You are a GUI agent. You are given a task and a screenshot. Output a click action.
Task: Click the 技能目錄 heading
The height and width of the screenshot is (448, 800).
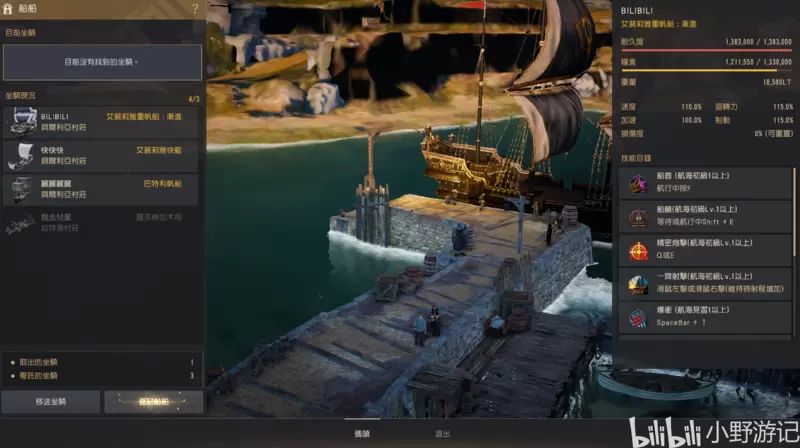636,158
